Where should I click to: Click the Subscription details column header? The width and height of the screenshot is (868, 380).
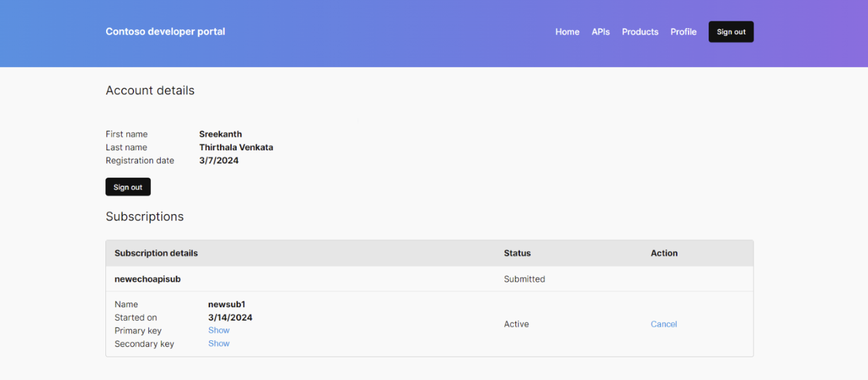pos(156,253)
